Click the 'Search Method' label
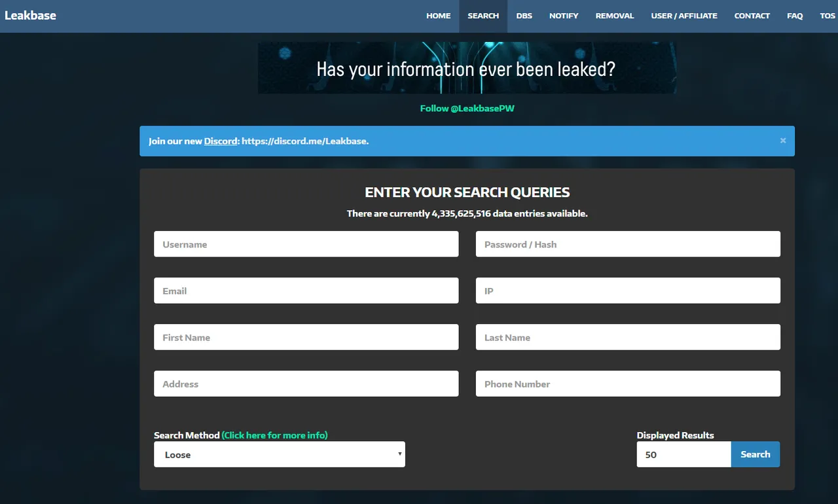 coord(187,435)
